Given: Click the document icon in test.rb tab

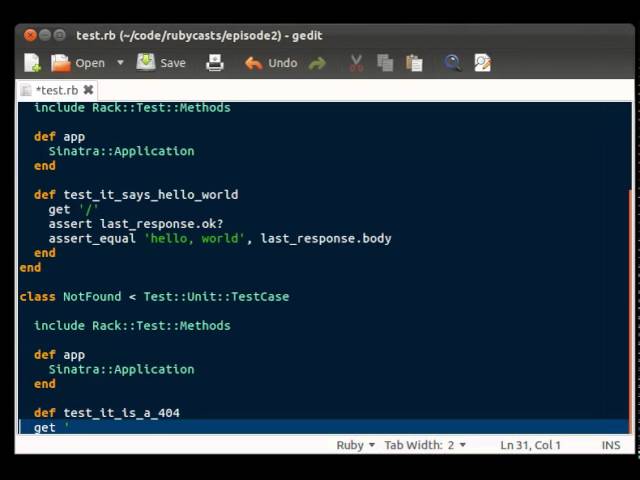Looking at the screenshot, I should click(27, 90).
